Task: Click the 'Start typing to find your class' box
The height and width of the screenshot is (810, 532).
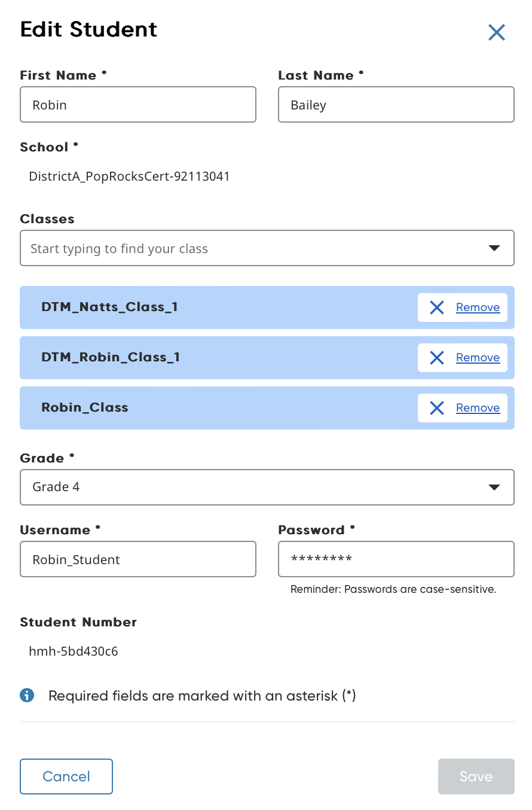Action: coord(267,248)
